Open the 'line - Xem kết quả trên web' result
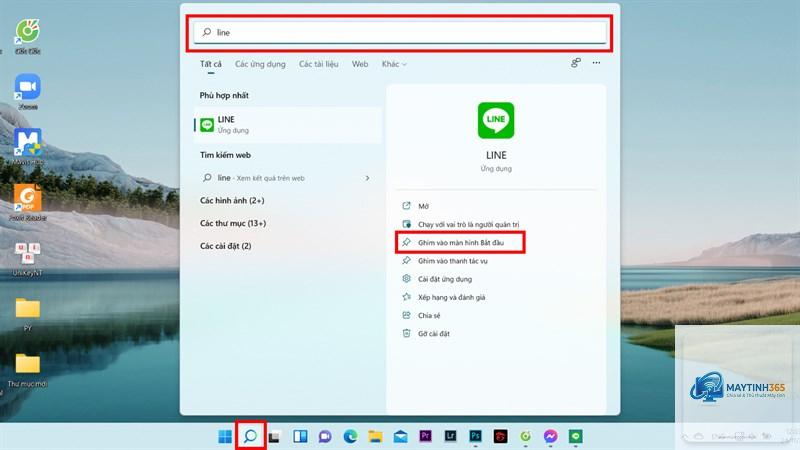This screenshot has height=450, width=800. 288,178
